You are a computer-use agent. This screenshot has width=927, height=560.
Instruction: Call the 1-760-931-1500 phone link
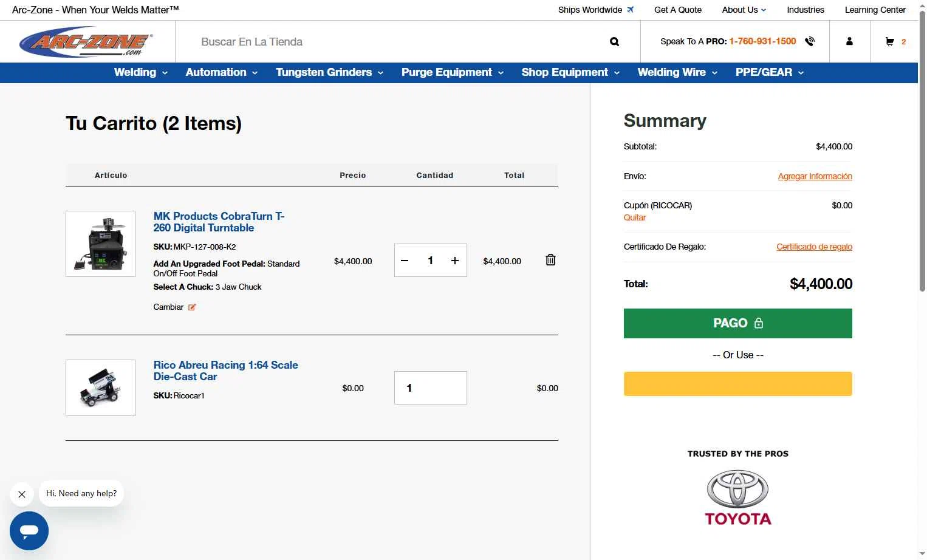pyautogui.click(x=762, y=41)
